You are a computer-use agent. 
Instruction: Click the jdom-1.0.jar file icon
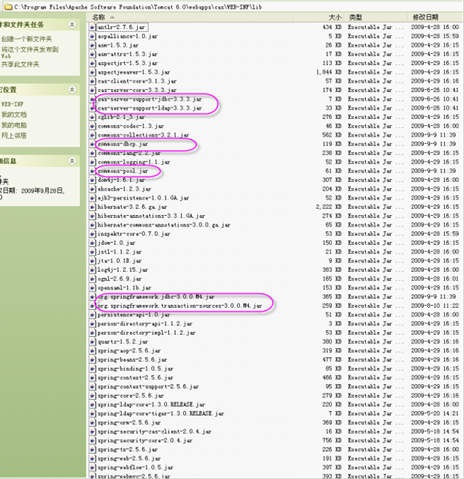93,243
